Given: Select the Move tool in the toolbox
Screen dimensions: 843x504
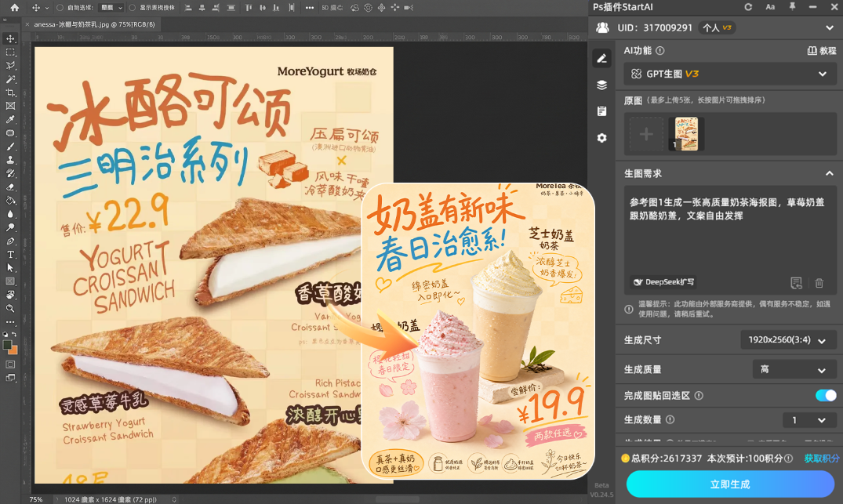Looking at the screenshot, I should coord(10,38).
